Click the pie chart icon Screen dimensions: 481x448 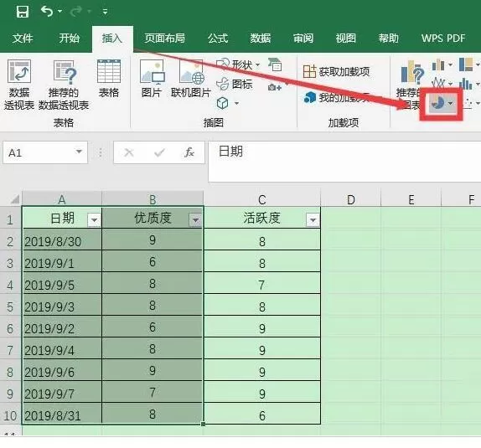coord(437,103)
